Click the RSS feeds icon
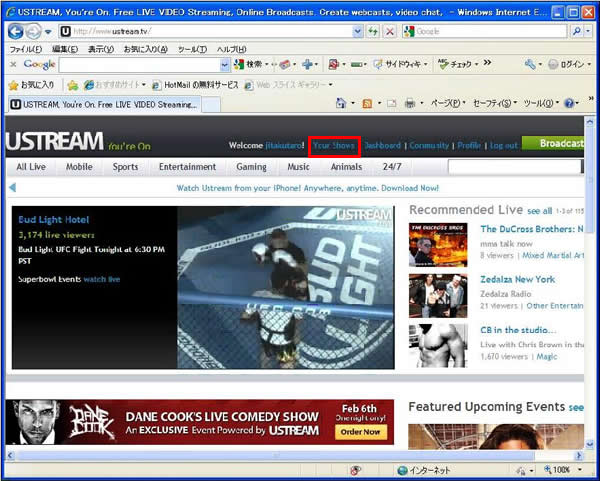Image resolution: width=600 pixels, height=481 pixels. (x=367, y=103)
